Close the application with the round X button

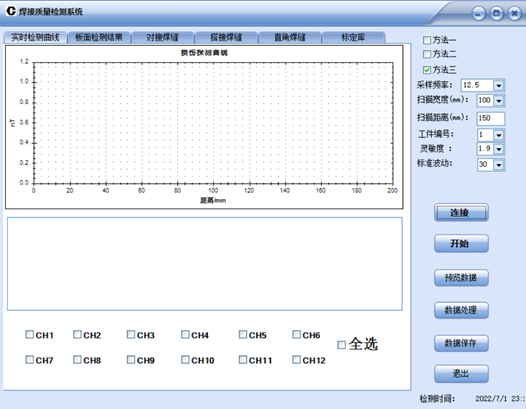click(x=515, y=13)
